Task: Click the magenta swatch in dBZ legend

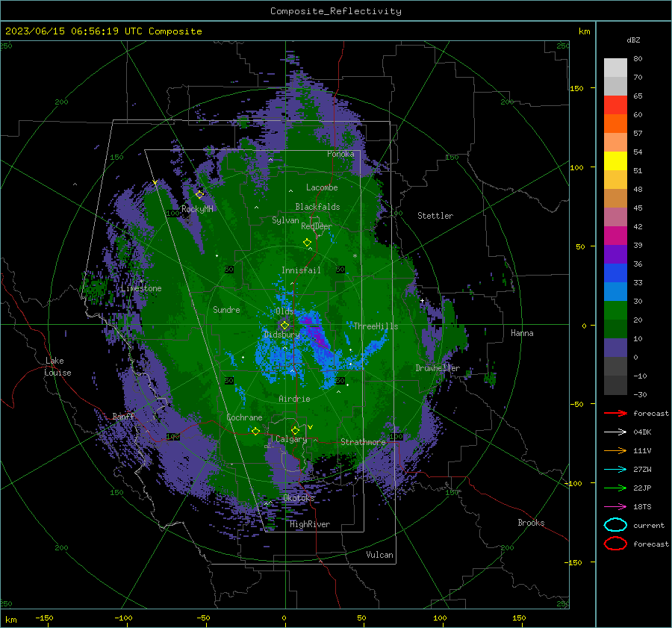Action: [615, 236]
